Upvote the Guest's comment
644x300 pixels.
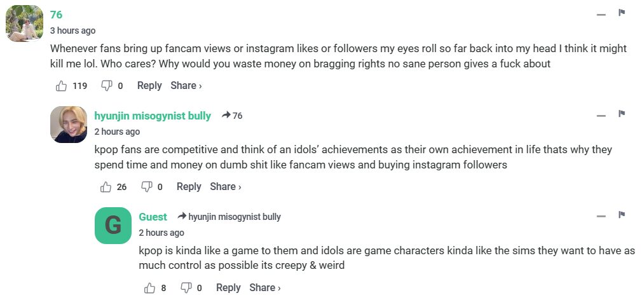tap(150, 288)
